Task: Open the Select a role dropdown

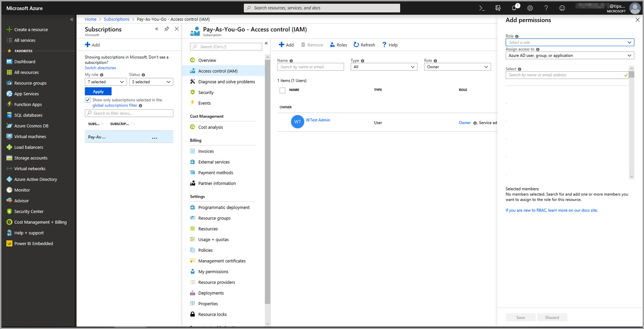Action: coord(569,42)
